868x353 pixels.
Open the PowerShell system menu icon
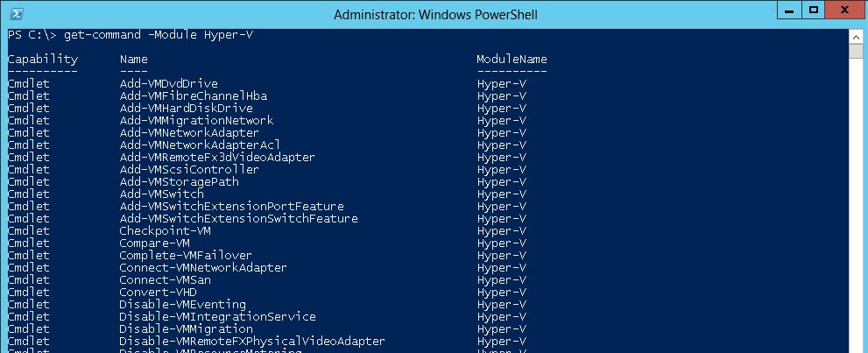[17, 14]
